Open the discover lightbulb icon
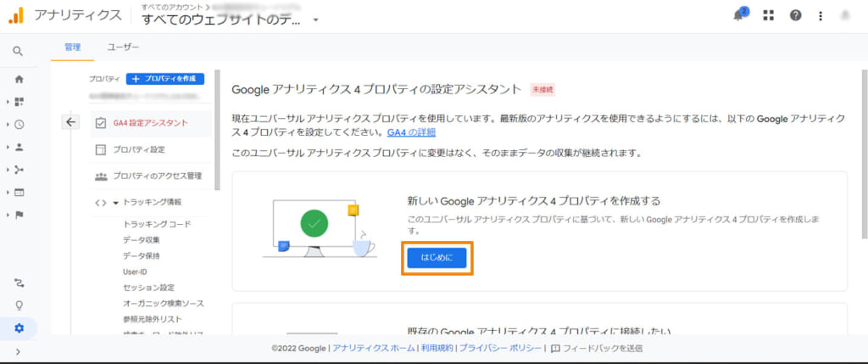The width and height of the screenshot is (868, 364). (x=19, y=305)
